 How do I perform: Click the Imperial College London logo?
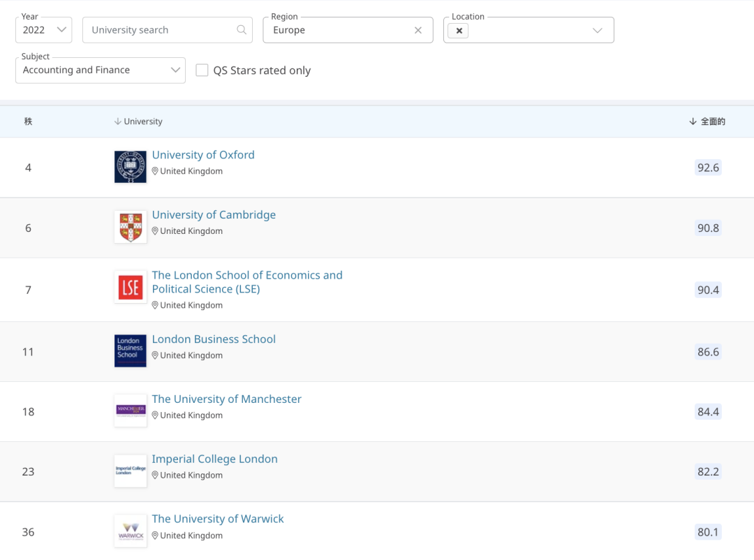click(131, 471)
